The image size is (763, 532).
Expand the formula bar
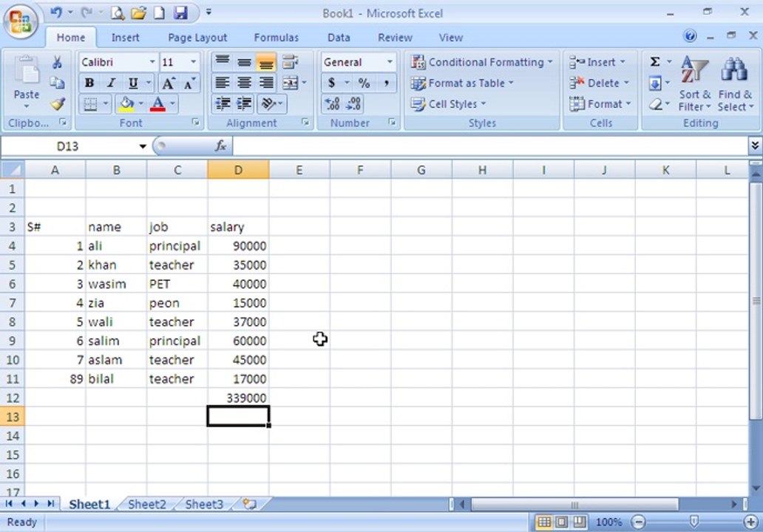click(x=754, y=146)
